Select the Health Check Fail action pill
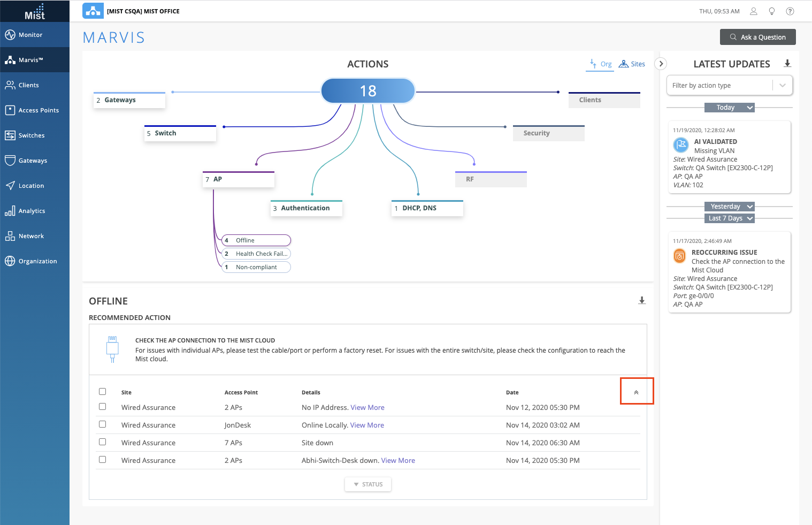The image size is (812, 525). point(256,254)
